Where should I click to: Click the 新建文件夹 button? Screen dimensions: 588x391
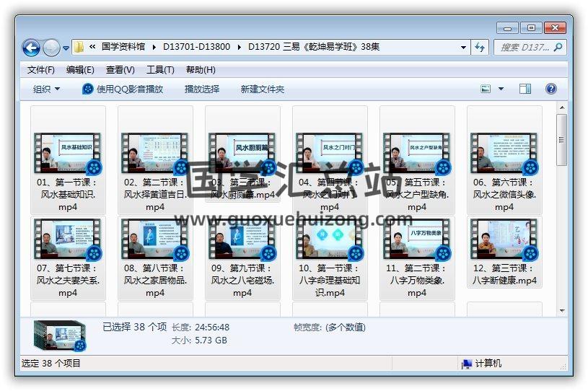[x=263, y=89]
